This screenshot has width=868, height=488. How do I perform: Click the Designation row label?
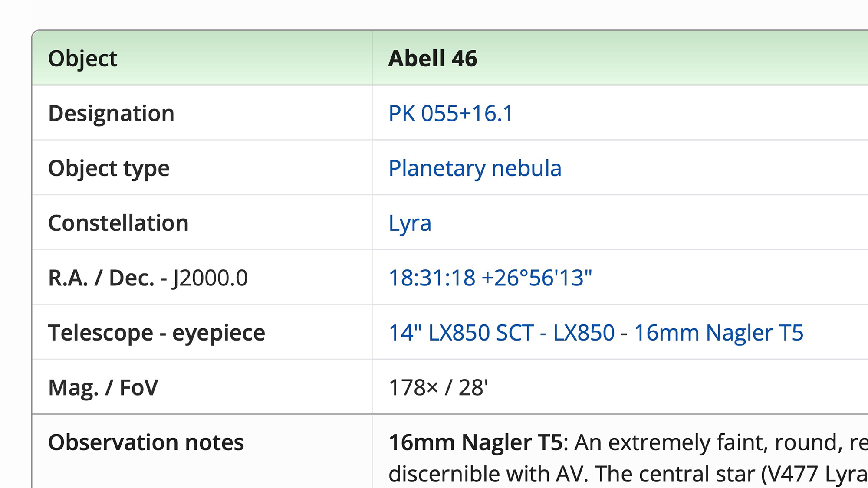coord(111,114)
